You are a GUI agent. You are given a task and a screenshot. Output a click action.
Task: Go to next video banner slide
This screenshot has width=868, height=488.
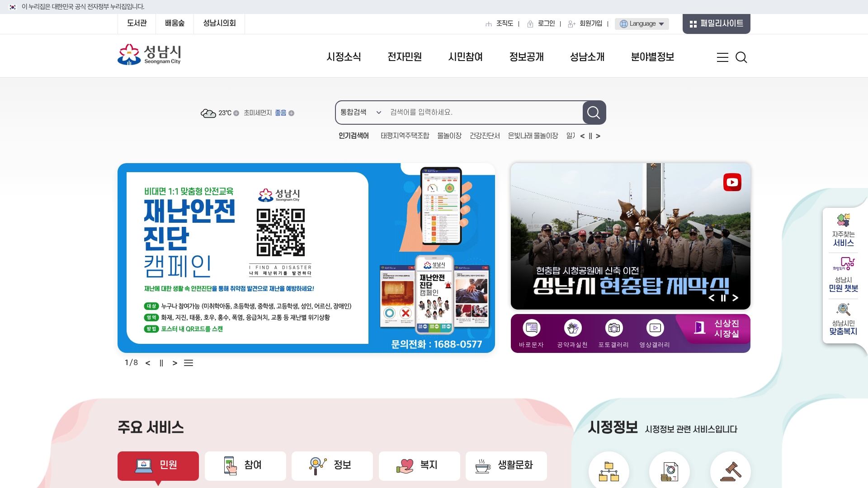735,298
